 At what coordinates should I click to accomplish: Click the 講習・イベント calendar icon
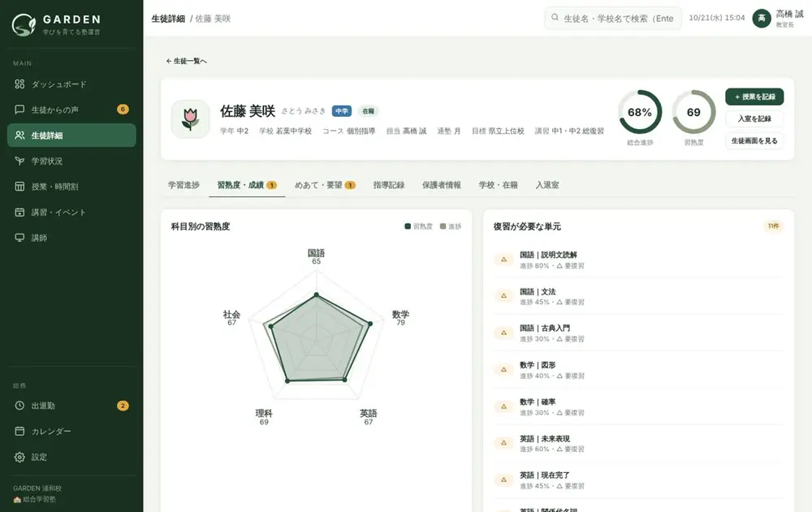[19, 213]
